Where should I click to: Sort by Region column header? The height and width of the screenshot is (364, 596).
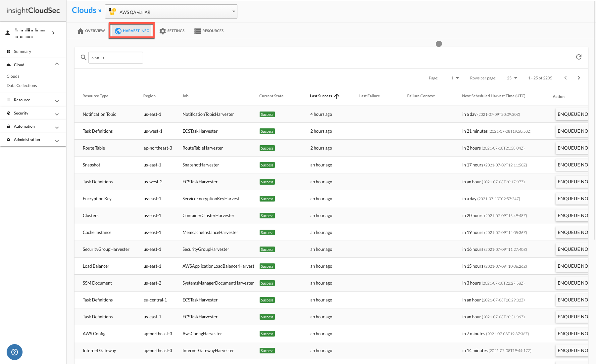(x=149, y=96)
